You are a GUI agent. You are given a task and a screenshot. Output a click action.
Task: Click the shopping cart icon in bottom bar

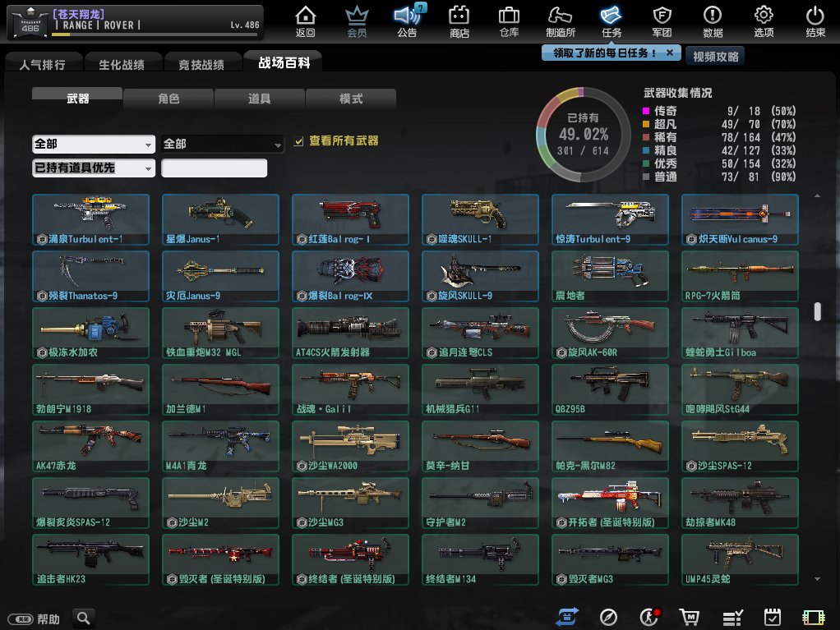688,617
